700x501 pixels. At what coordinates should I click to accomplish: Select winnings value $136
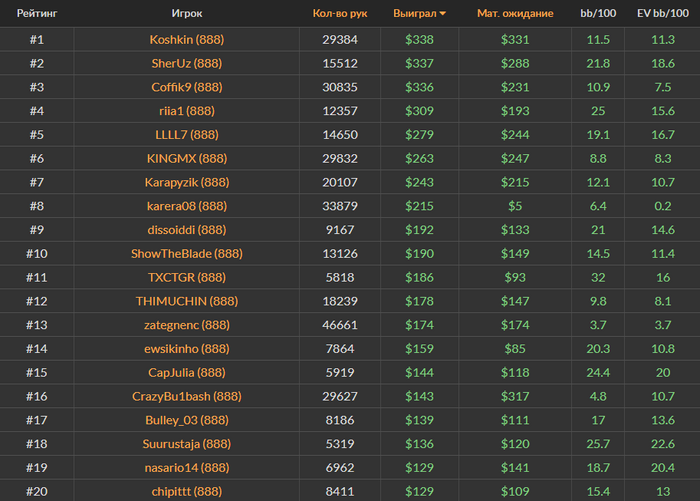[419, 444]
